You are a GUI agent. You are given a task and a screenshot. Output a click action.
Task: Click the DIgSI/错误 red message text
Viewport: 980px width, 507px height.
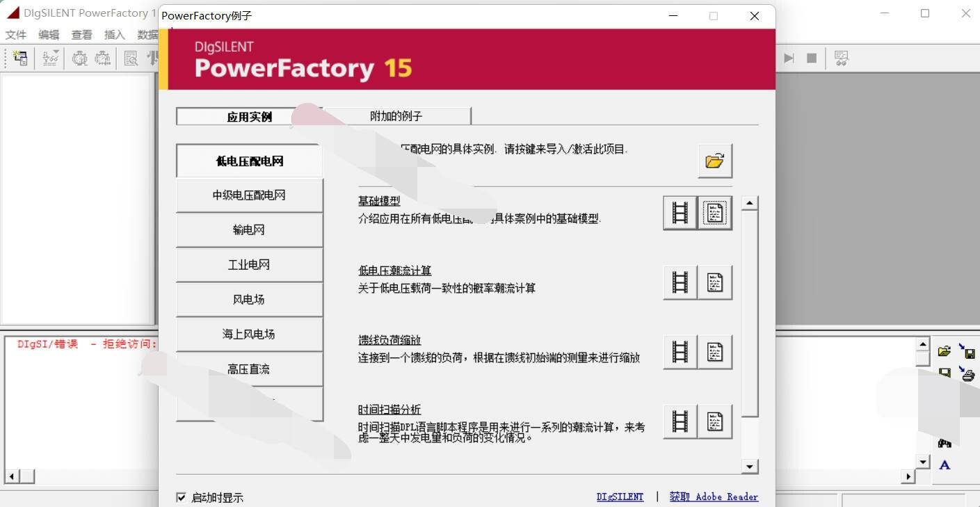(88, 344)
